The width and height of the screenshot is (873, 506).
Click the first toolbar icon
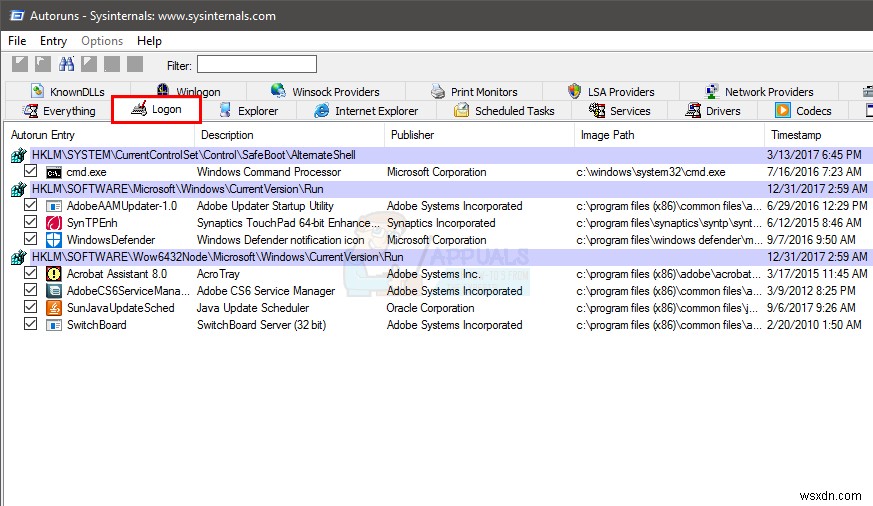coord(19,64)
